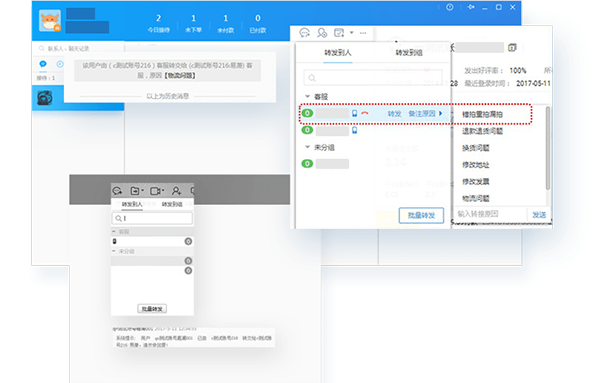Click the search field in the colored forward panel
Screen dimensions: 600x383
(x=373, y=78)
